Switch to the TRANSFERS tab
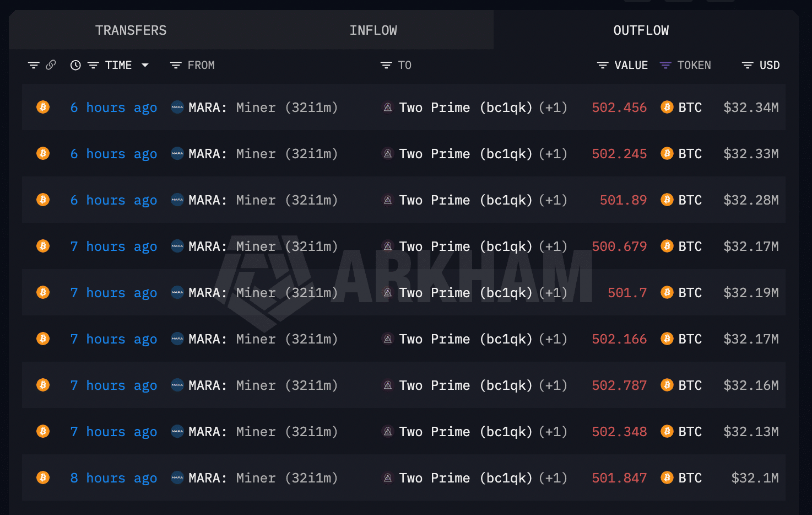812x515 pixels. 131,30
